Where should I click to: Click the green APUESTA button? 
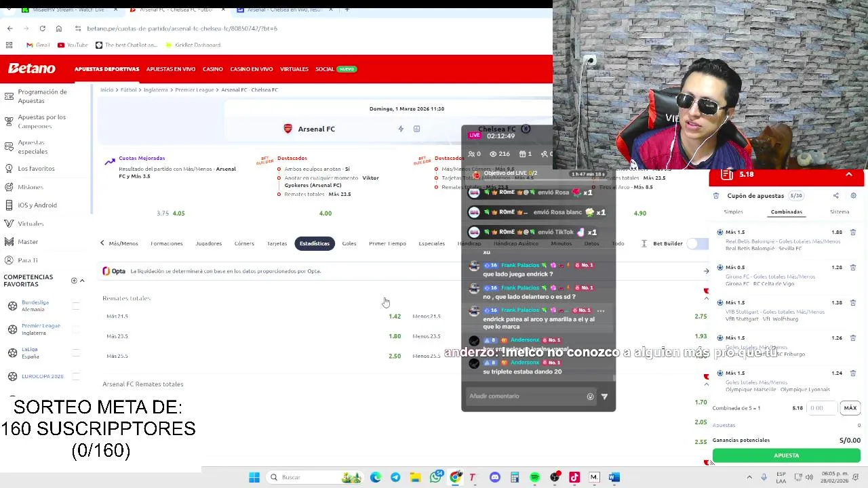point(786,455)
